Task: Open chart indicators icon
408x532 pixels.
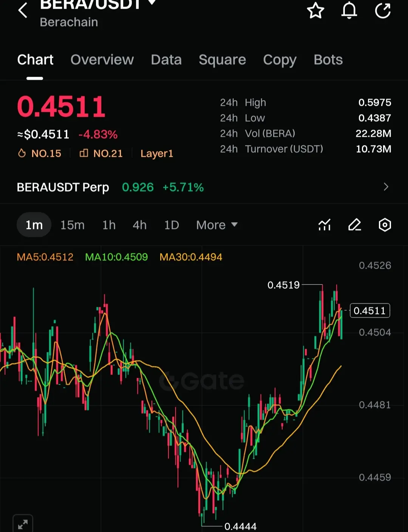Action: point(325,225)
